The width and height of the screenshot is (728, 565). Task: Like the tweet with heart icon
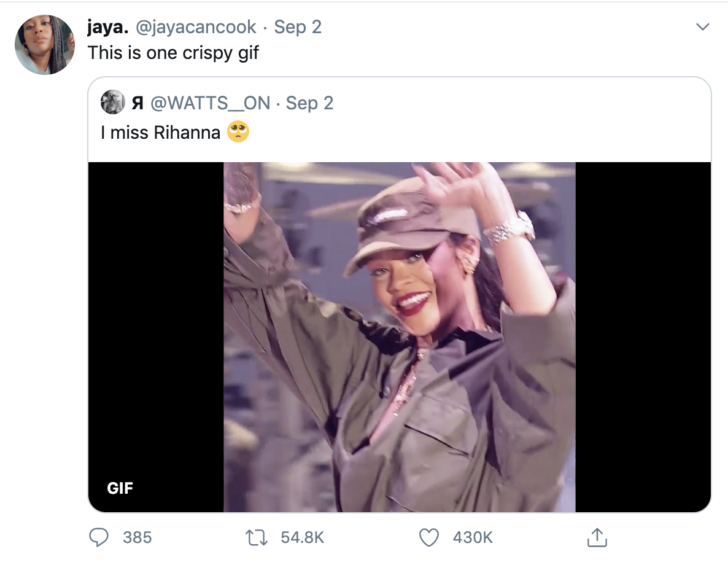tap(429, 537)
